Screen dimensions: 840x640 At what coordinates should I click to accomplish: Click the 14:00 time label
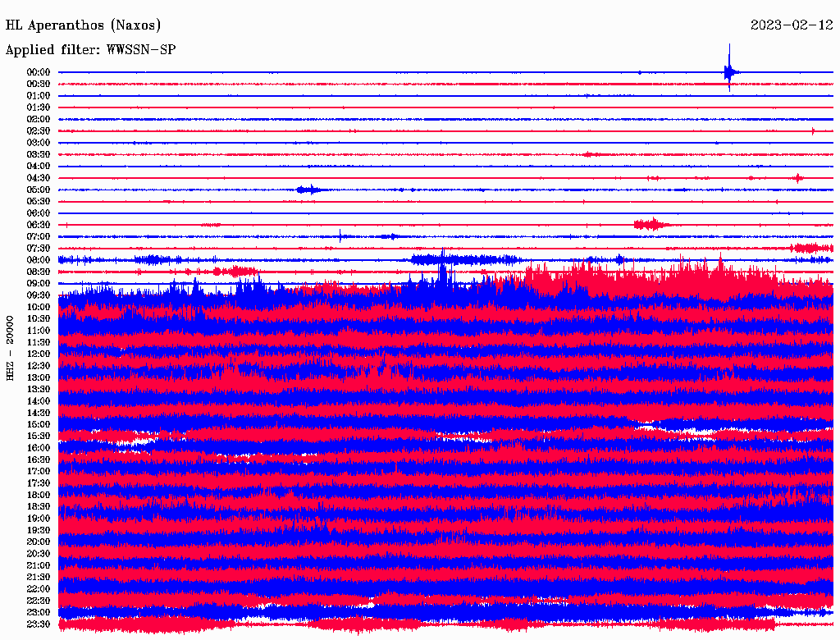pyautogui.click(x=39, y=401)
